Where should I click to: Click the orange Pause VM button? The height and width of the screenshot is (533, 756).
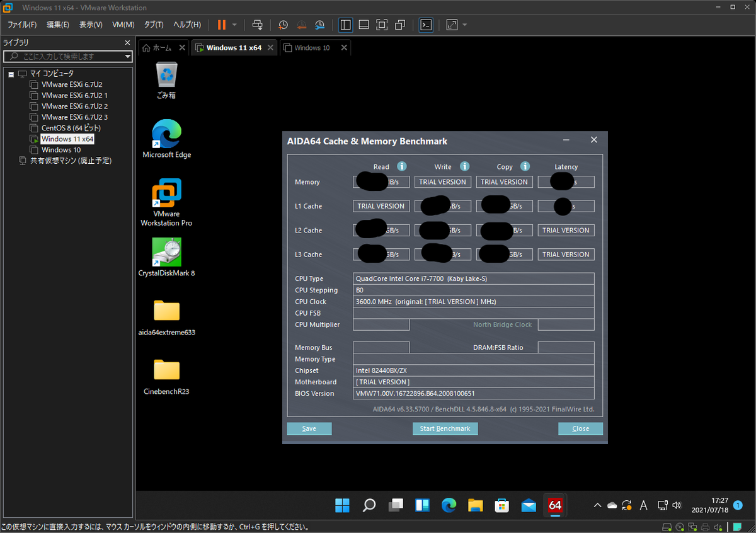[222, 25]
